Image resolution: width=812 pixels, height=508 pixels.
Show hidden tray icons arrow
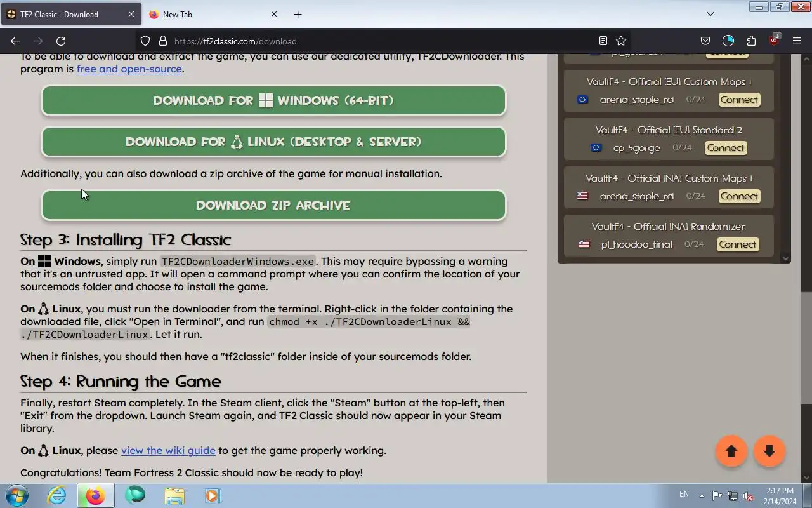[x=702, y=495]
